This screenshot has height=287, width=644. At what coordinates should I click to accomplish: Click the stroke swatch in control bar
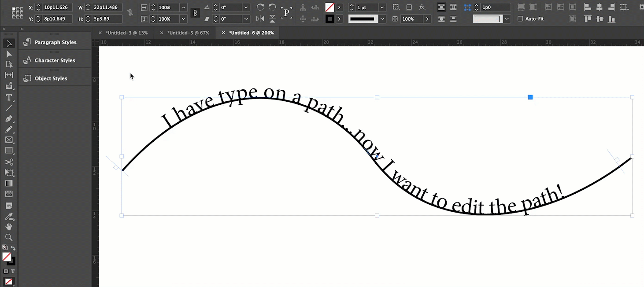pyautogui.click(x=329, y=19)
